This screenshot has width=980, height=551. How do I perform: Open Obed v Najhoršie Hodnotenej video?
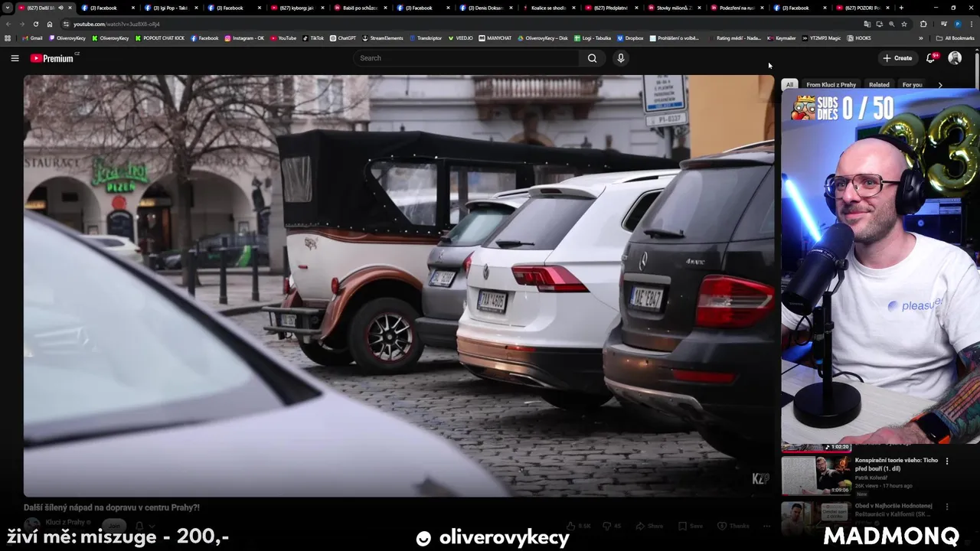pos(893,510)
